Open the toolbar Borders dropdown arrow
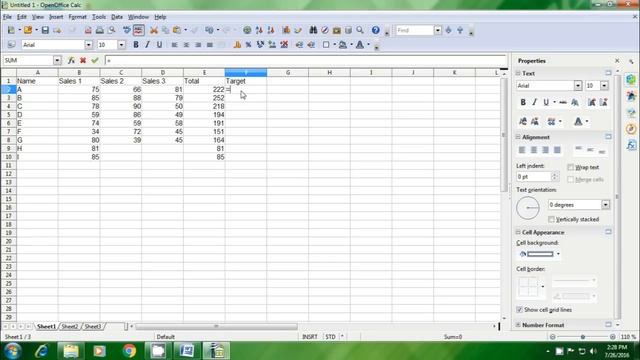Viewport: 640px width, 360px height. coord(334,44)
